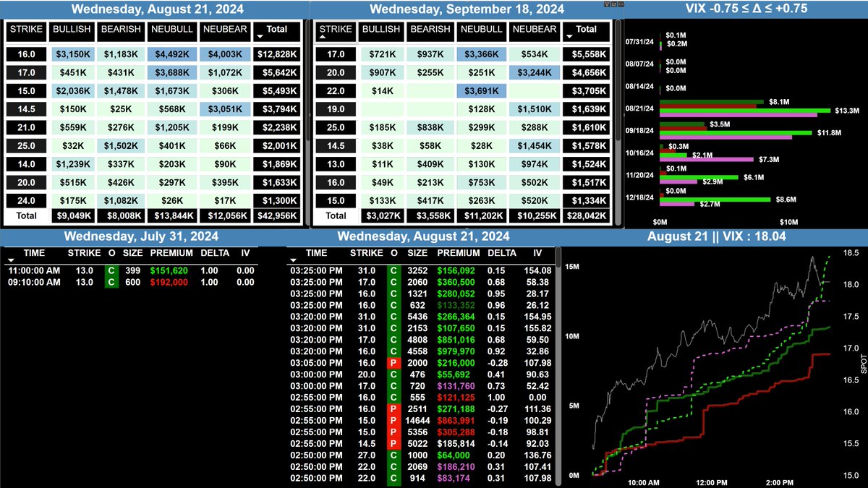Select the 09/18/24 bar labeled $11.8M
The width and height of the screenshot is (868, 488).
[x=736, y=133]
